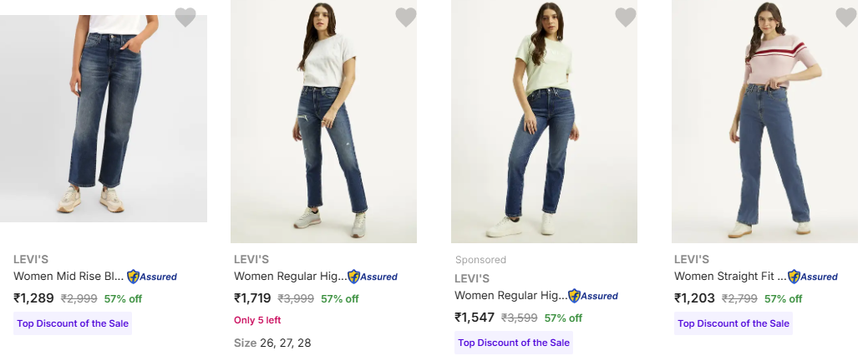
Task: Click Top Discount tag under ₹1,203 jeans
Action: [733, 323]
